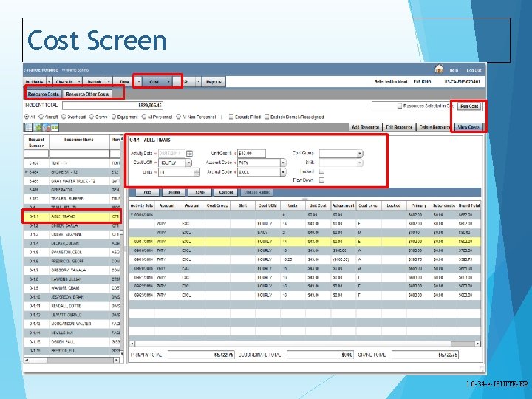This screenshot has height=399, width=532.
Task: Select the GENERATOR resource row
Action: (71, 190)
